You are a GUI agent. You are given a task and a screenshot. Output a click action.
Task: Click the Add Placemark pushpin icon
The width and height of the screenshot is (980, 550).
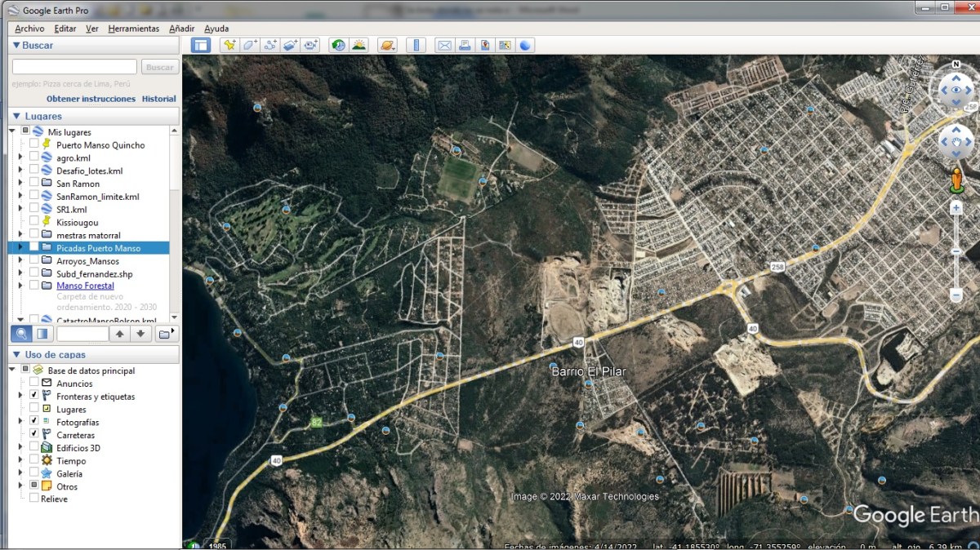(x=229, y=46)
